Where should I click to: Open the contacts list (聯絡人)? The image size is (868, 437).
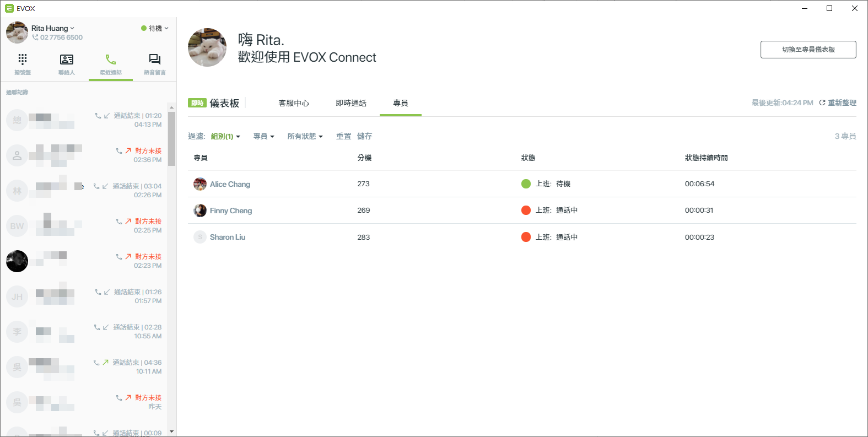[x=67, y=64]
